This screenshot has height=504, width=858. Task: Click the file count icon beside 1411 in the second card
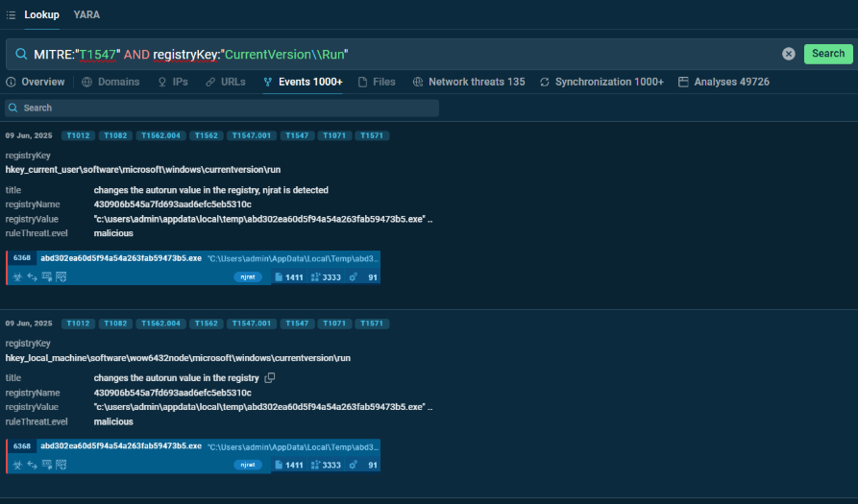click(279, 465)
